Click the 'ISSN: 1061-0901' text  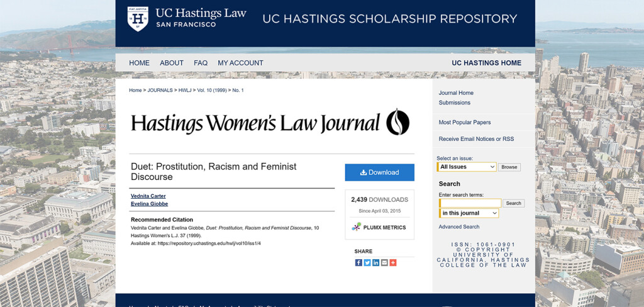[484, 245]
